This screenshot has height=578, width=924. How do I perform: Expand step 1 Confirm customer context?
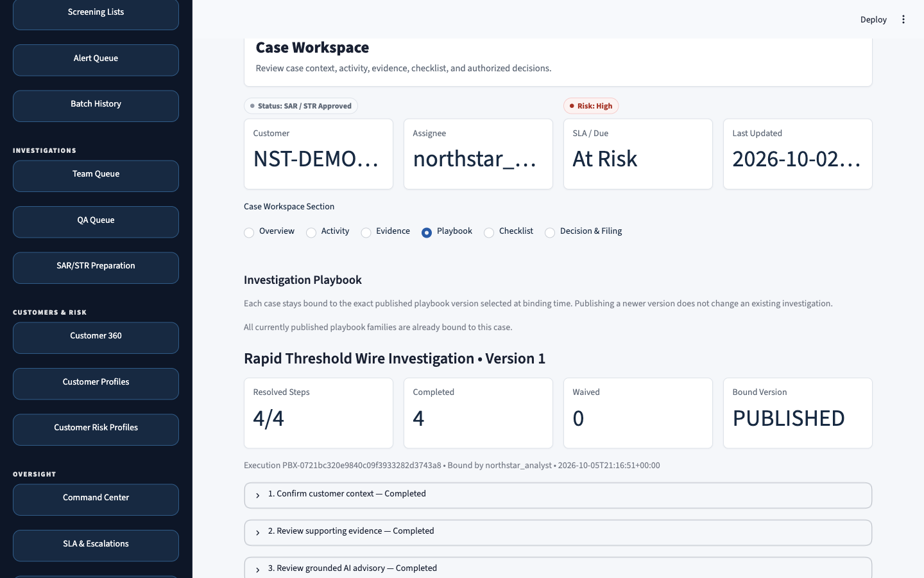point(558,495)
